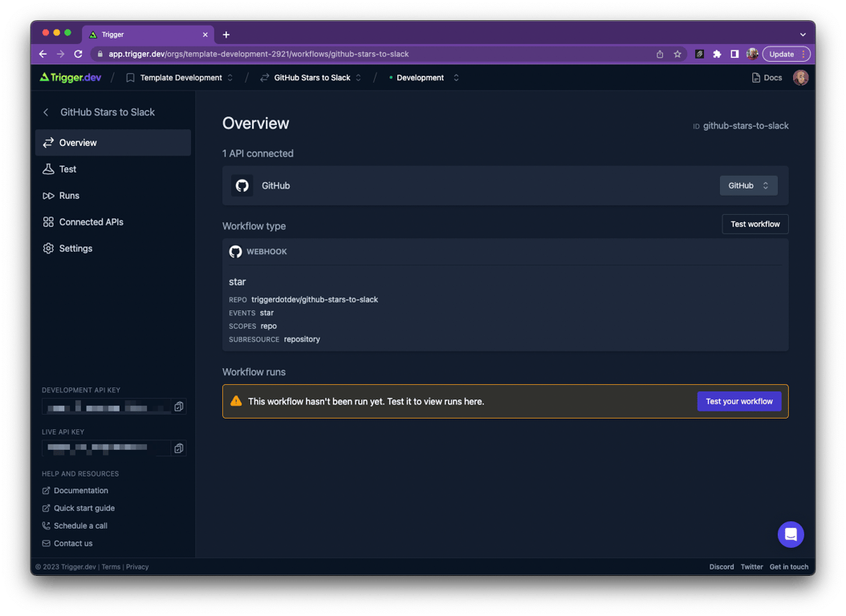Screen dimensions: 846x616
Task: Click the GitHub icon next to WEBHOOK
Action: pyautogui.click(x=235, y=252)
